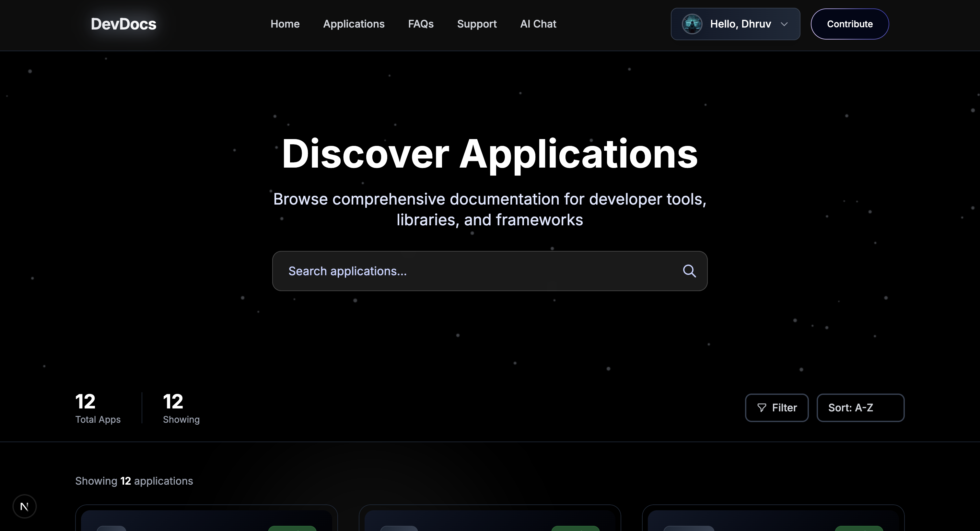Click the user avatar picture
Viewport: 980px width, 531px height.
pyautogui.click(x=692, y=24)
